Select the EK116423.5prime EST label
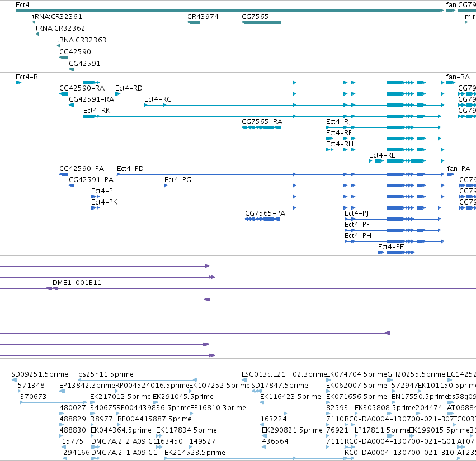Image resolution: width=476 pixels, height=461 pixels. coord(290,397)
